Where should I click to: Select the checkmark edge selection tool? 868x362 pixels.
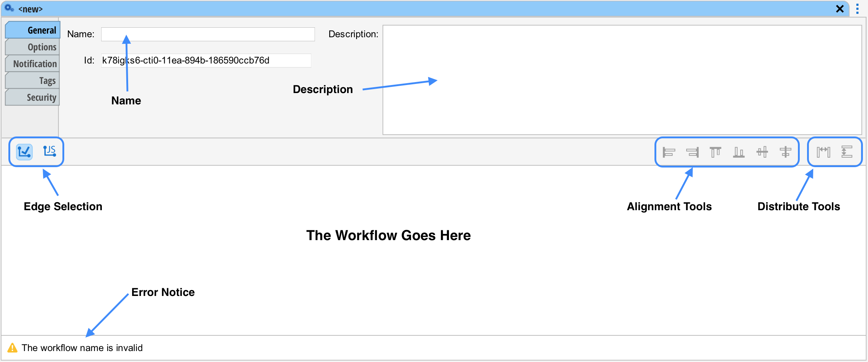24,152
